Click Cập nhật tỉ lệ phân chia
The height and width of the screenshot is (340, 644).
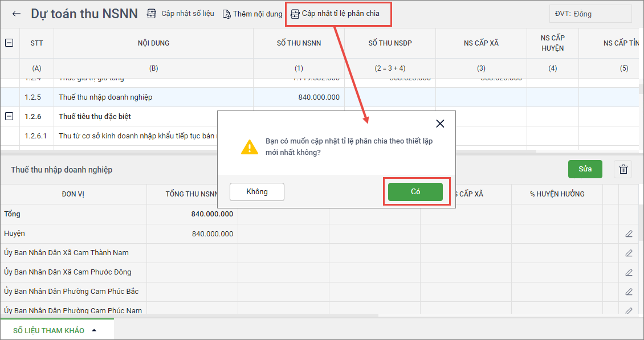[x=335, y=13]
